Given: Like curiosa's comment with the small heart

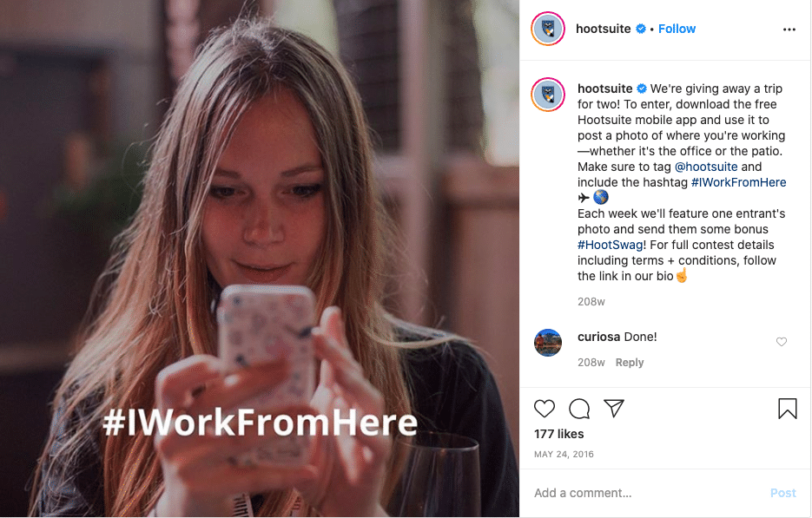Looking at the screenshot, I should click(782, 342).
